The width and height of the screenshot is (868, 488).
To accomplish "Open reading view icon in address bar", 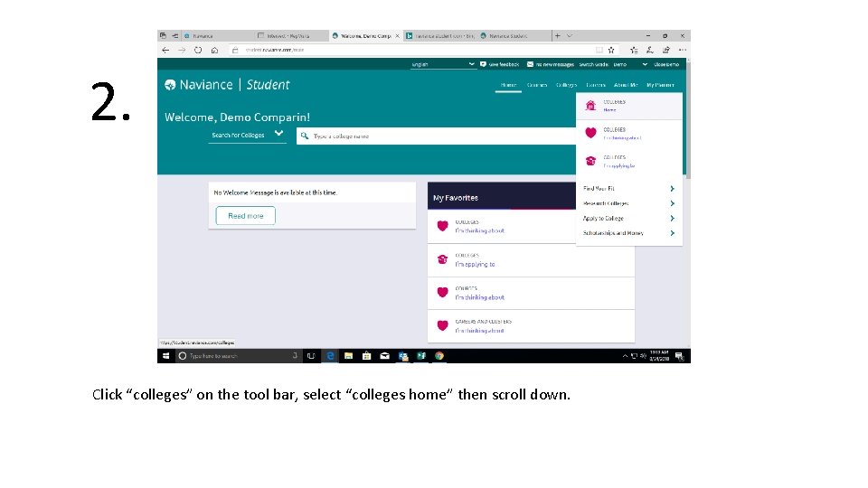I will tap(599, 50).
